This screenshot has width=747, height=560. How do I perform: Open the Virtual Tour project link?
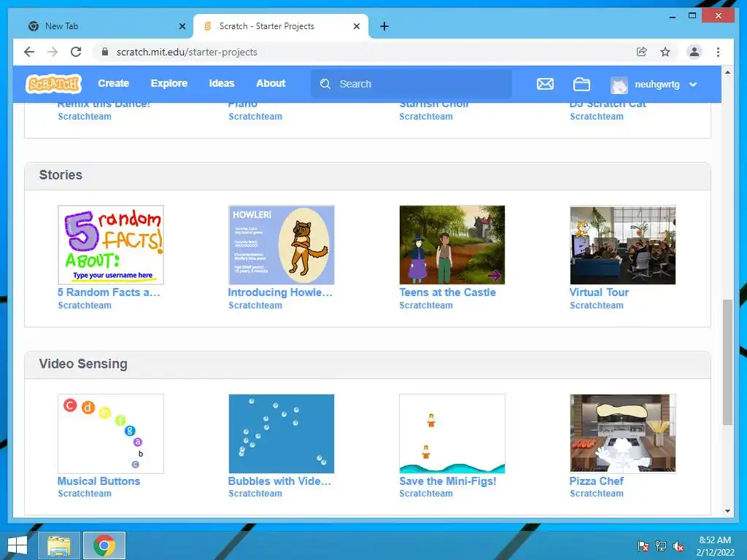click(599, 292)
